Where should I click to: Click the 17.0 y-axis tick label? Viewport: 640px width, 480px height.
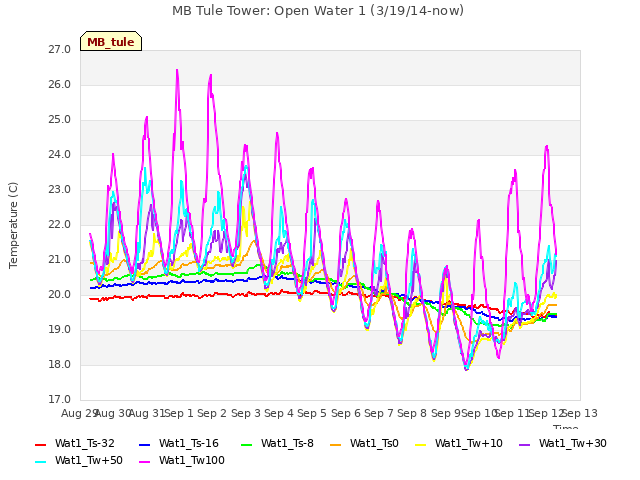point(60,400)
